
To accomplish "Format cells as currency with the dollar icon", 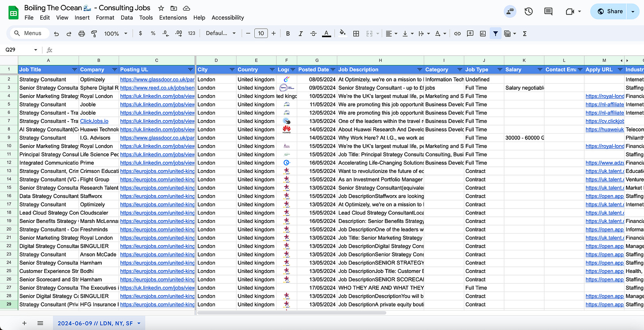I will point(140,34).
